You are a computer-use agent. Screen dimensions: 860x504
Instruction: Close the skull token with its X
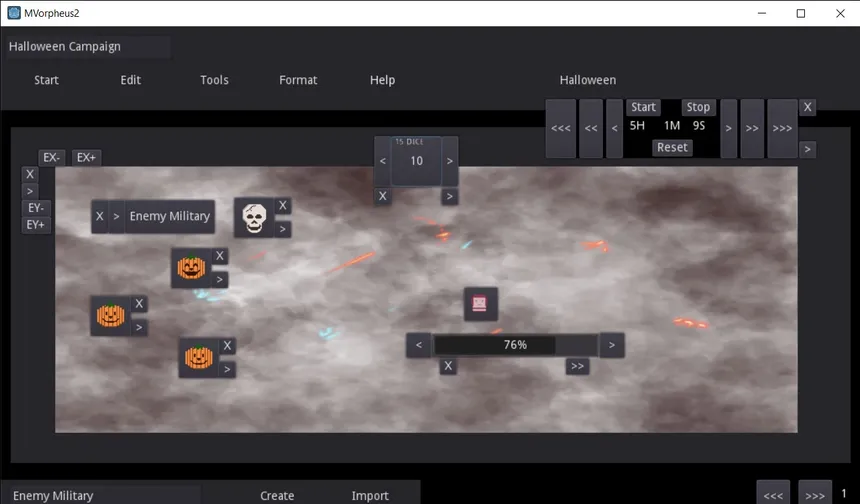point(282,206)
